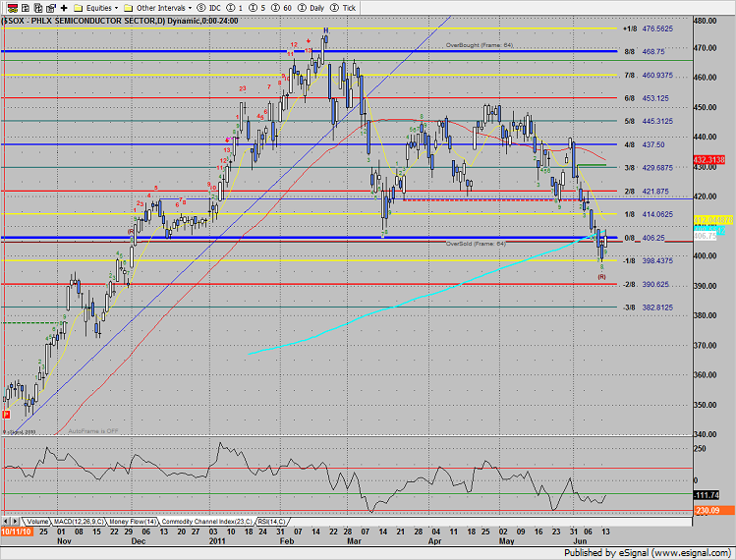Click the blue H marker at February high
Screen dimensions: 736x560
326,30
